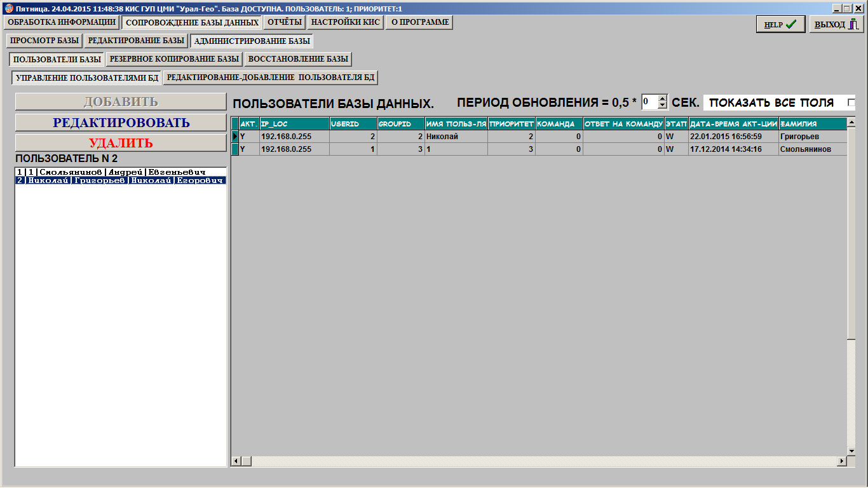Click the vertical scrollbar thumb of grid
868x488 pixels.
tap(852, 234)
